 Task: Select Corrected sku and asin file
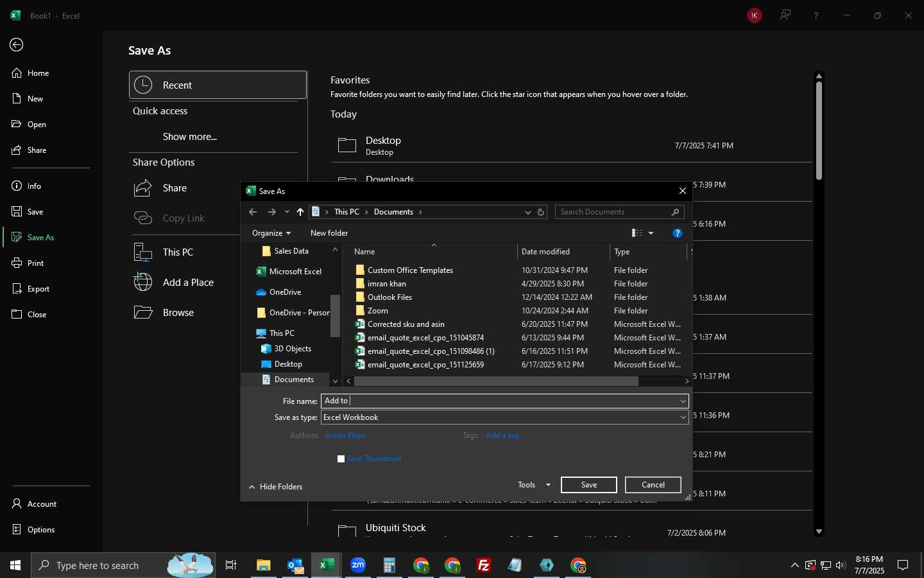click(x=406, y=324)
